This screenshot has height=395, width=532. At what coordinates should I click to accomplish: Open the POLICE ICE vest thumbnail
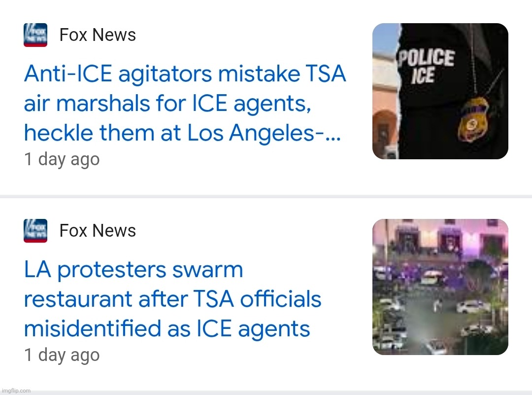pos(440,91)
